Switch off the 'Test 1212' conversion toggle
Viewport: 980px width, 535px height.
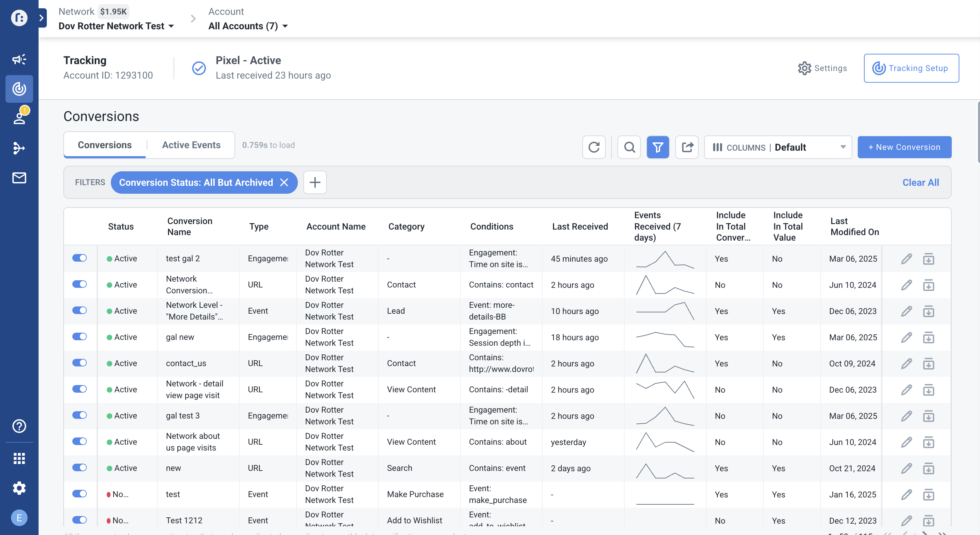pyautogui.click(x=80, y=520)
